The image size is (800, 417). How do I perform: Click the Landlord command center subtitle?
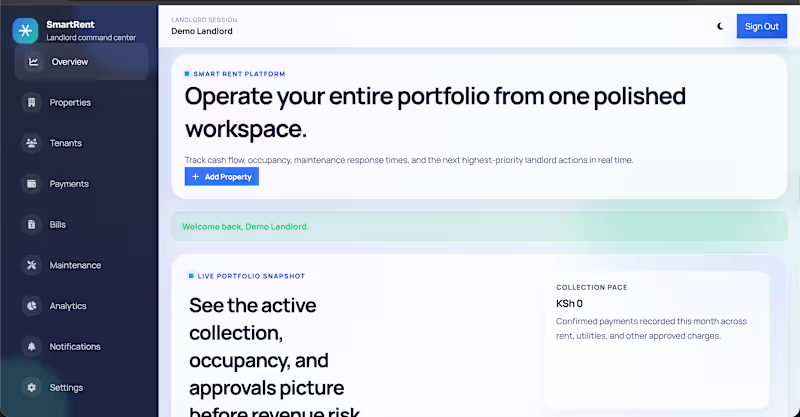(x=91, y=38)
